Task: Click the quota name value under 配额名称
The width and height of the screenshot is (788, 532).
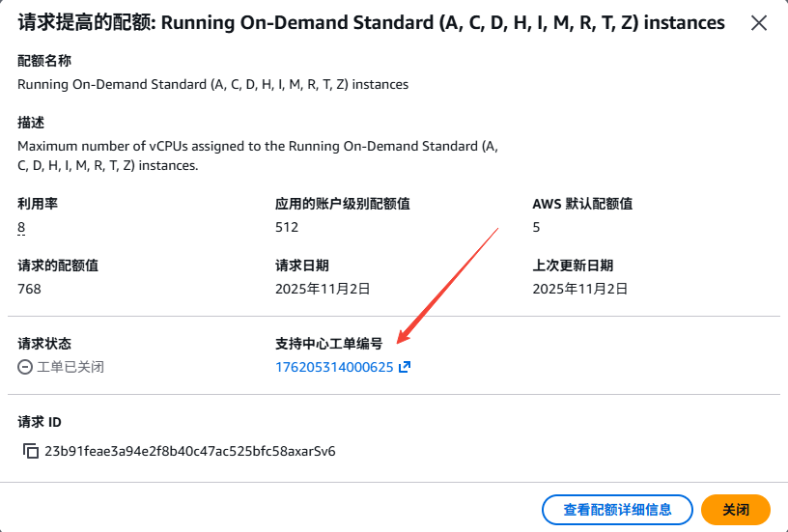Action: click(212, 84)
